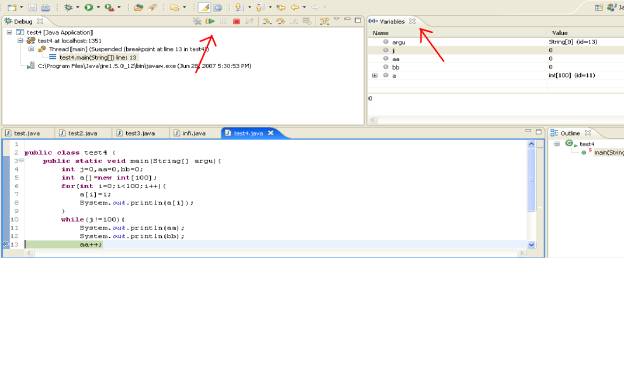Viewport: 624px width, 368px height.
Task: Click editor vertical scrollbar up arrow
Action: click(531, 144)
